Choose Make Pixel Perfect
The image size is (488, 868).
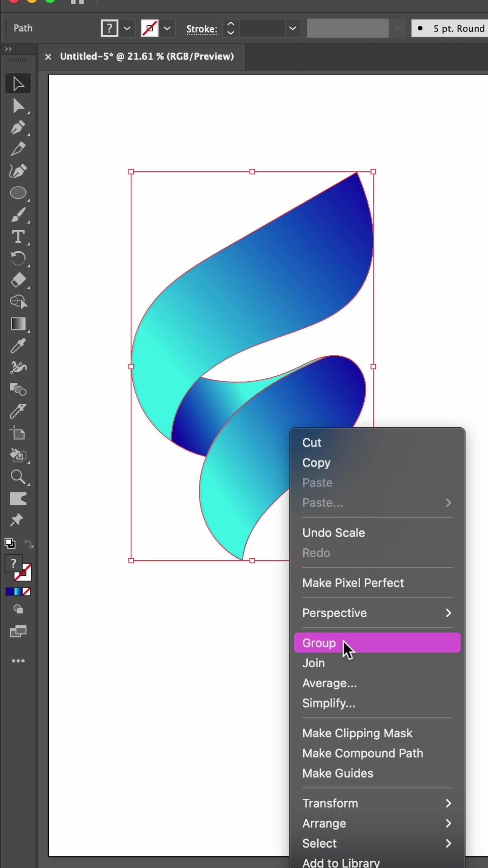coord(377,583)
